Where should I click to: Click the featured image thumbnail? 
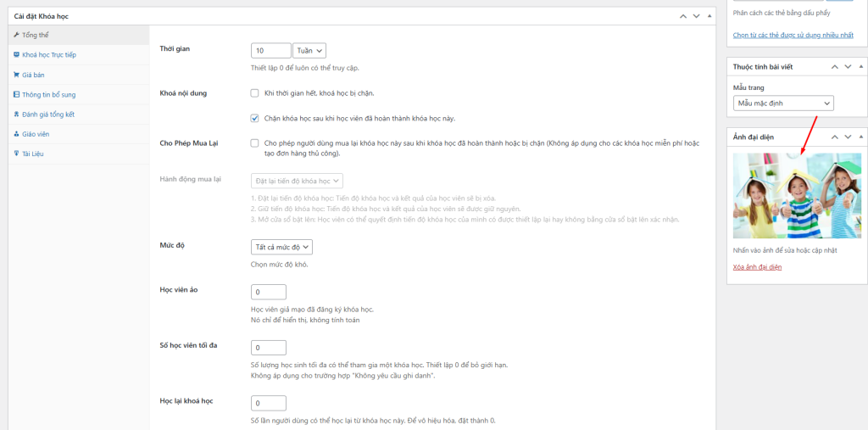tap(797, 196)
